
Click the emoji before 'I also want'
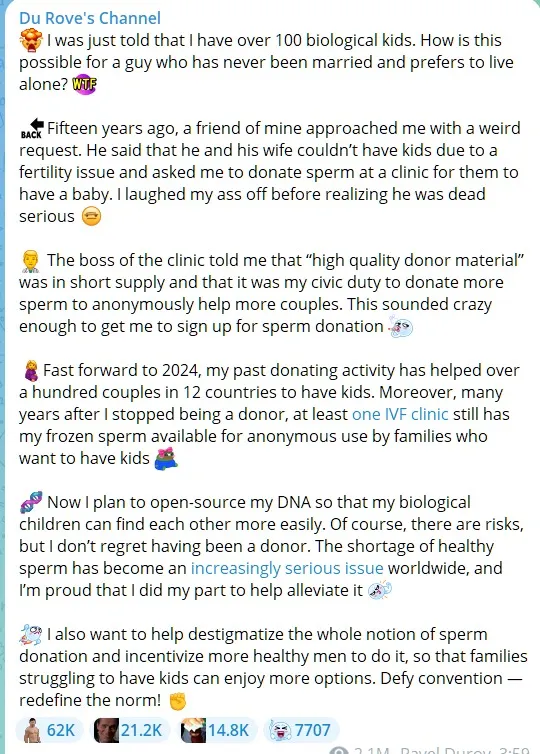tap(31, 634)
